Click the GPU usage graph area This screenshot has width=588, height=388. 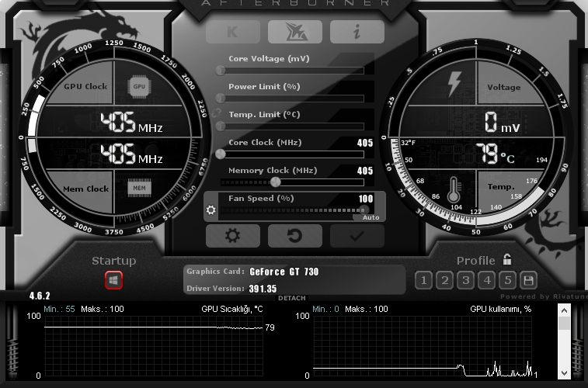[423, 345]
